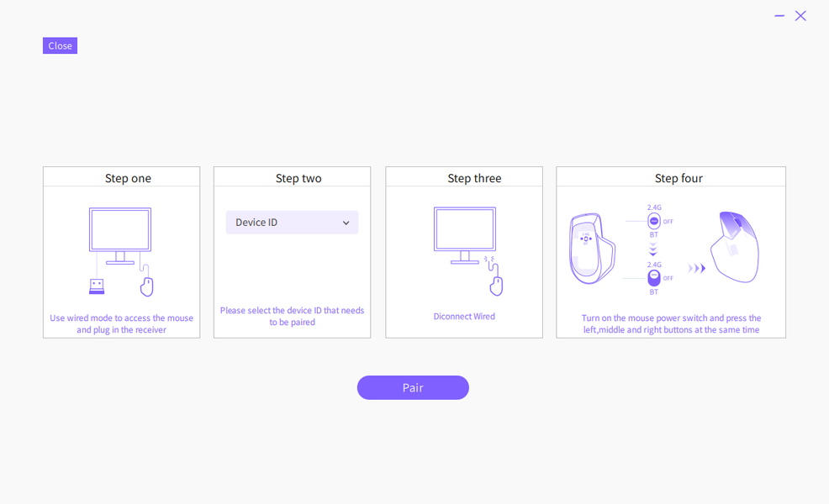Click the Step two heading

[x=298, y=179]
